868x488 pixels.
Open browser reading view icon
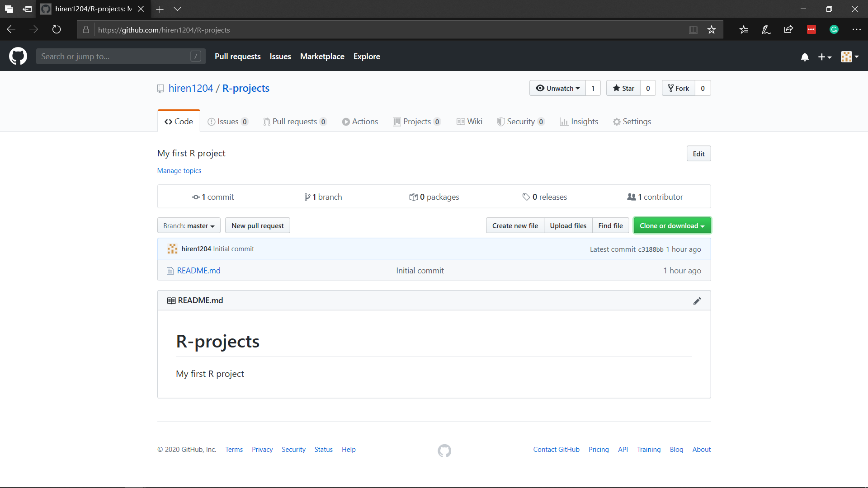pyautogui.click(x=693, y=30)
